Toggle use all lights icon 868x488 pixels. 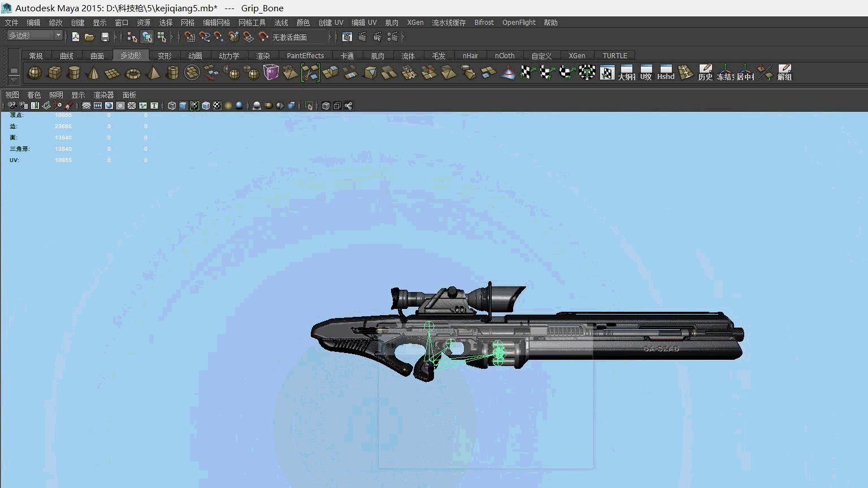click(x=228, y=106)
